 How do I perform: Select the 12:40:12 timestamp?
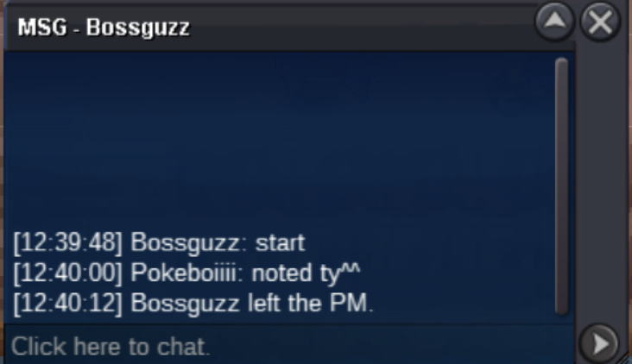click(67, 303)
